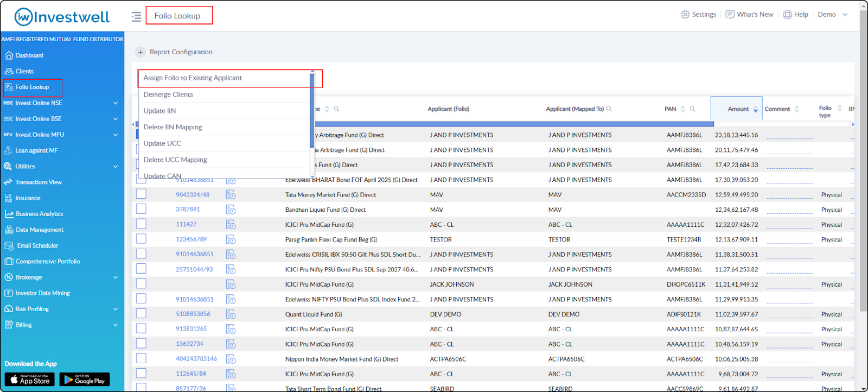Open Business Analytics
Screen dimensions: 868x392
coord(34,214)
